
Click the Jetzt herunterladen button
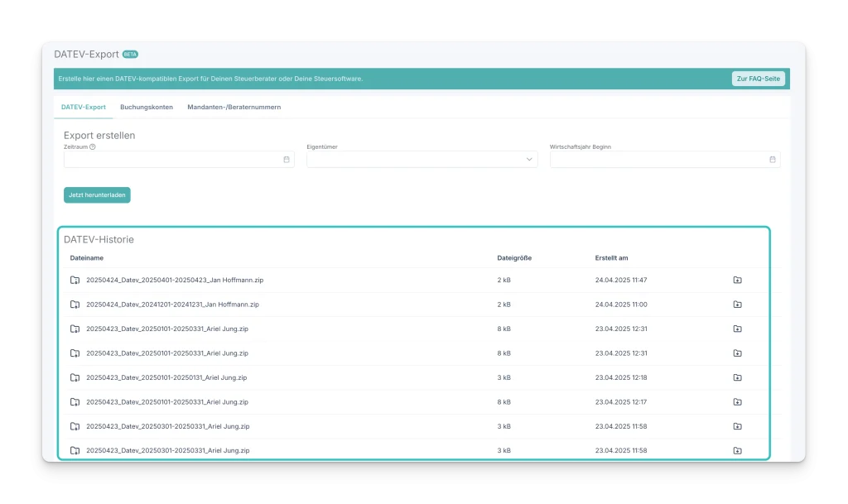(97, 195)
